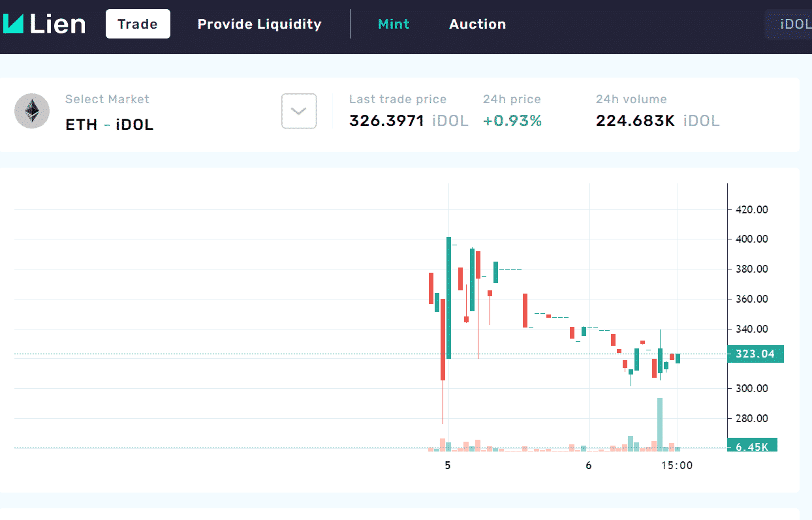The height and width of the screenshot is (520, 812).
Task: Click the 24h price label
Action: pos(512,99)
